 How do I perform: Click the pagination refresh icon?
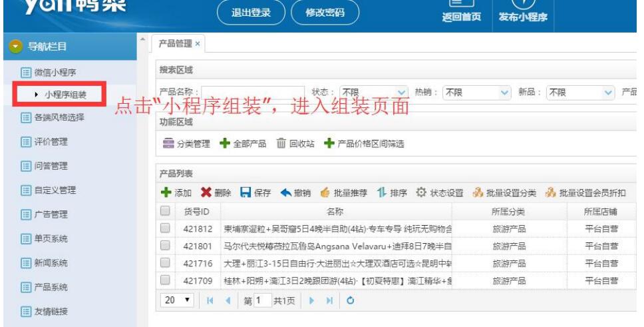click(350, 301)
